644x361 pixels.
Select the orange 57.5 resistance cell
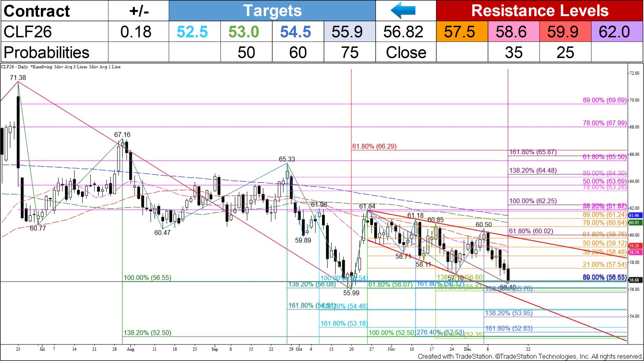(462, 32)
